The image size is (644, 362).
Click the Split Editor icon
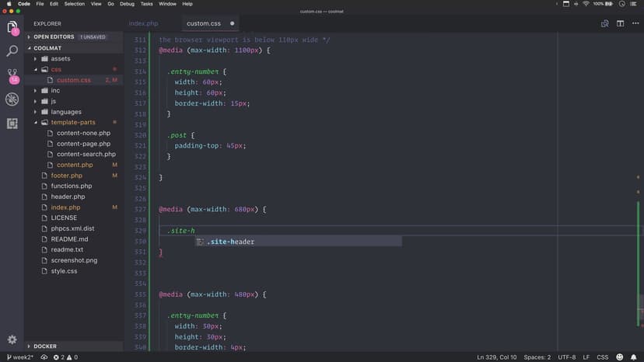tap(620, 23)
